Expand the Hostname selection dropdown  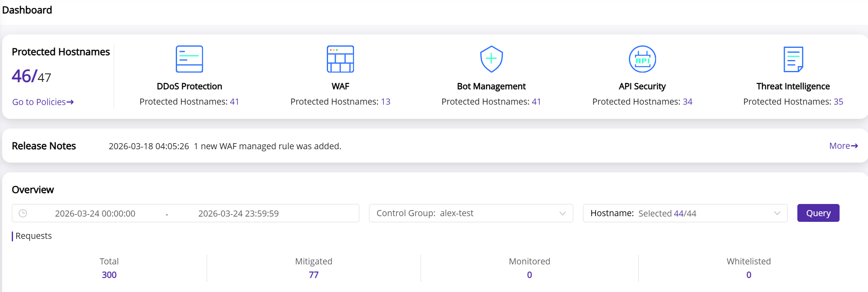pyautogui.click(x=685, y=213)
